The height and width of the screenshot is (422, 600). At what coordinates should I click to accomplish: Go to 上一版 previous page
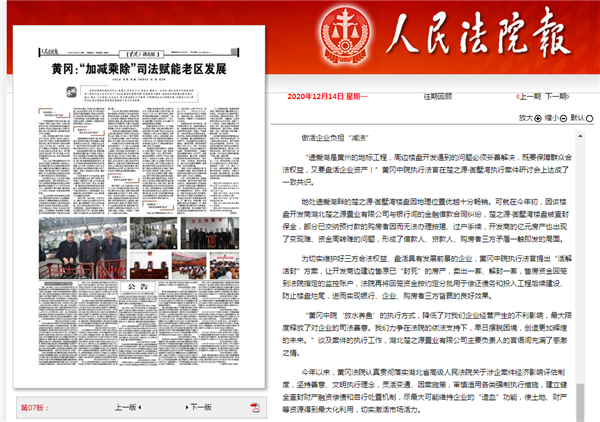point(128,407)
